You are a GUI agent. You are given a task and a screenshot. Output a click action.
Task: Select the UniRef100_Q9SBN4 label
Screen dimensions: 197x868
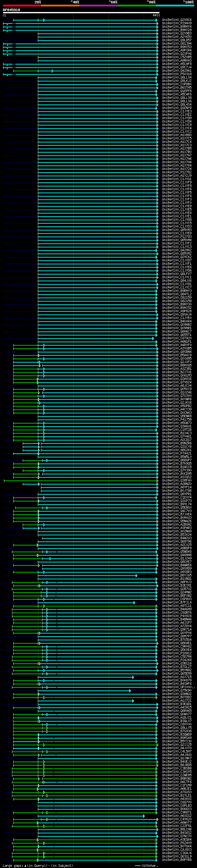click(177, 352)
